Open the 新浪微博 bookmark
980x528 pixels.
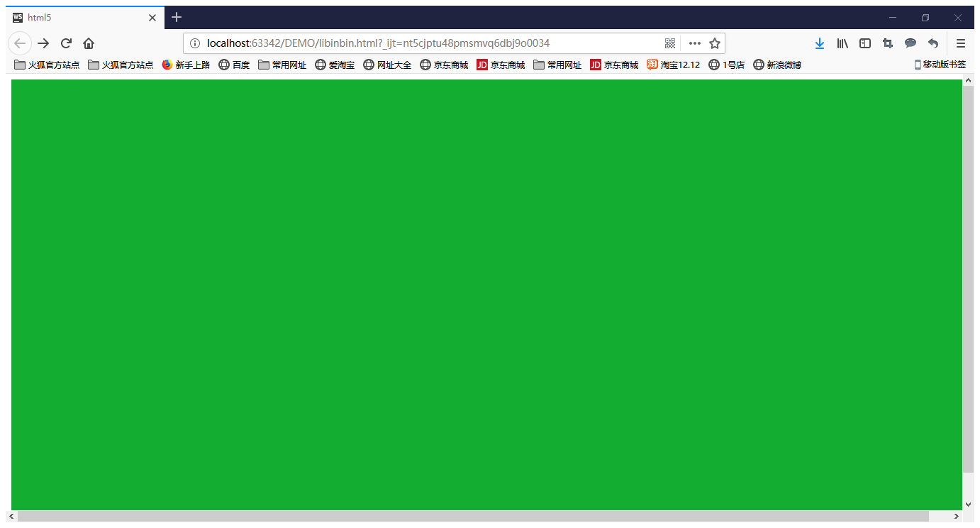click(x=777, y=64)
